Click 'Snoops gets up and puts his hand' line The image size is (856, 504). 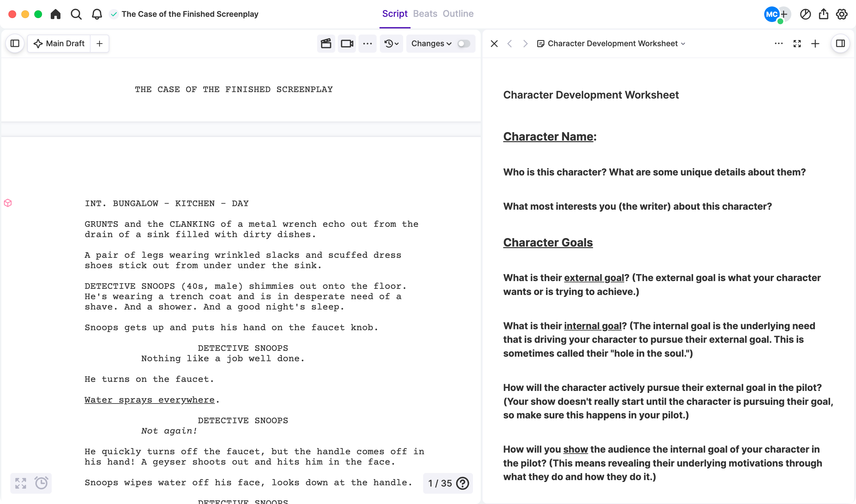[x=231, y=327]
